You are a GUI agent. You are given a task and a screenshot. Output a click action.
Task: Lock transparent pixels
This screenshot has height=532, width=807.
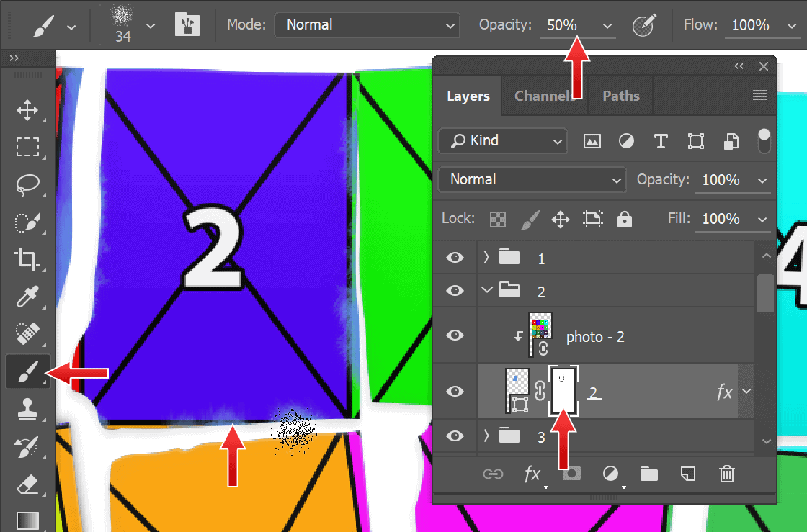tap(498, 220)
